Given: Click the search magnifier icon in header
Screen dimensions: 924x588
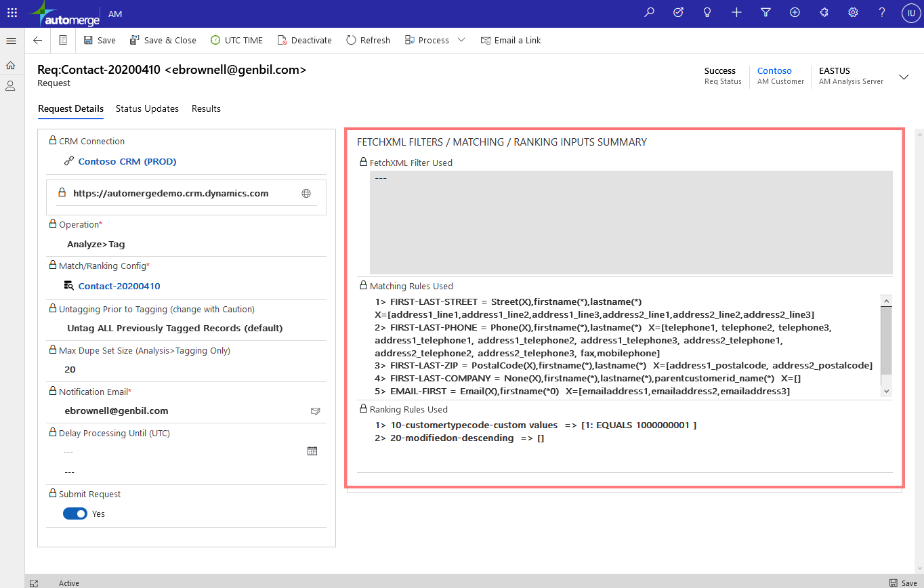Looking at the screenshot, I should 649,13.
